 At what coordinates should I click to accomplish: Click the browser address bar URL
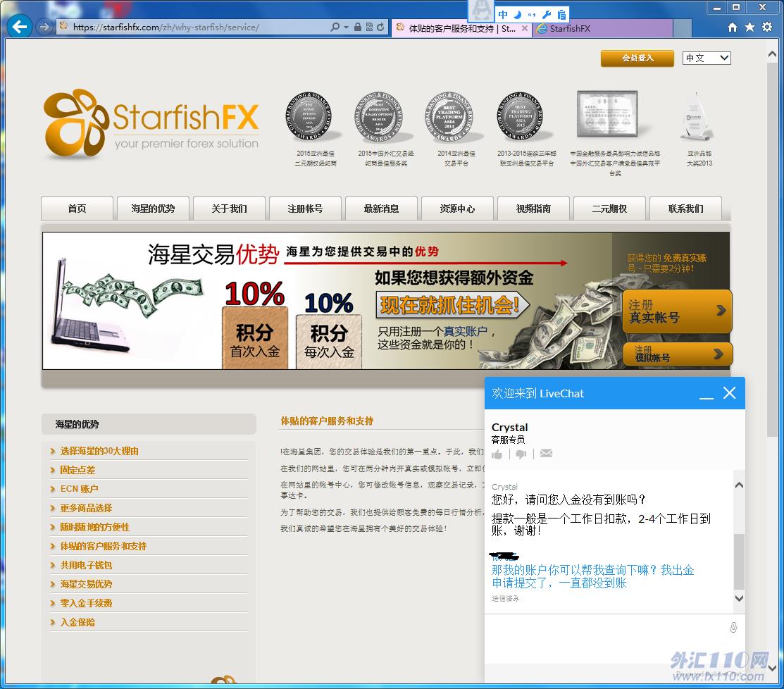click(166, 27)
